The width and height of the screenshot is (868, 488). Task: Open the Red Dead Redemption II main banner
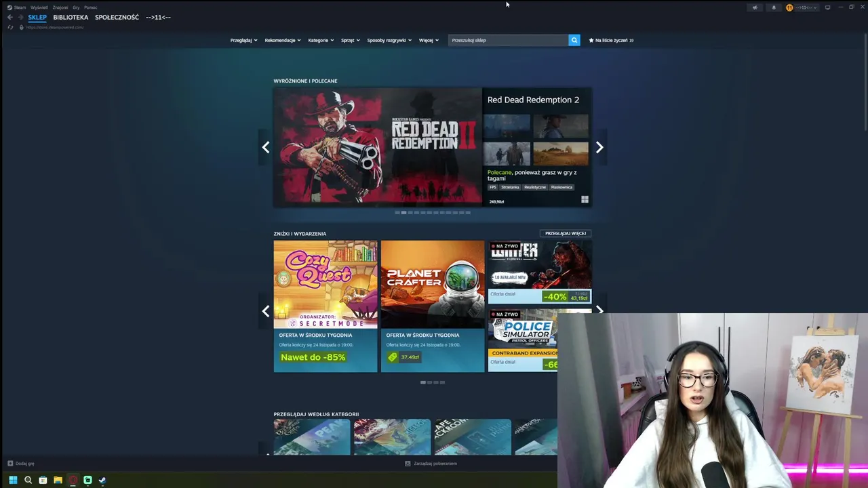pyautogui.click(x=378, y=147)
